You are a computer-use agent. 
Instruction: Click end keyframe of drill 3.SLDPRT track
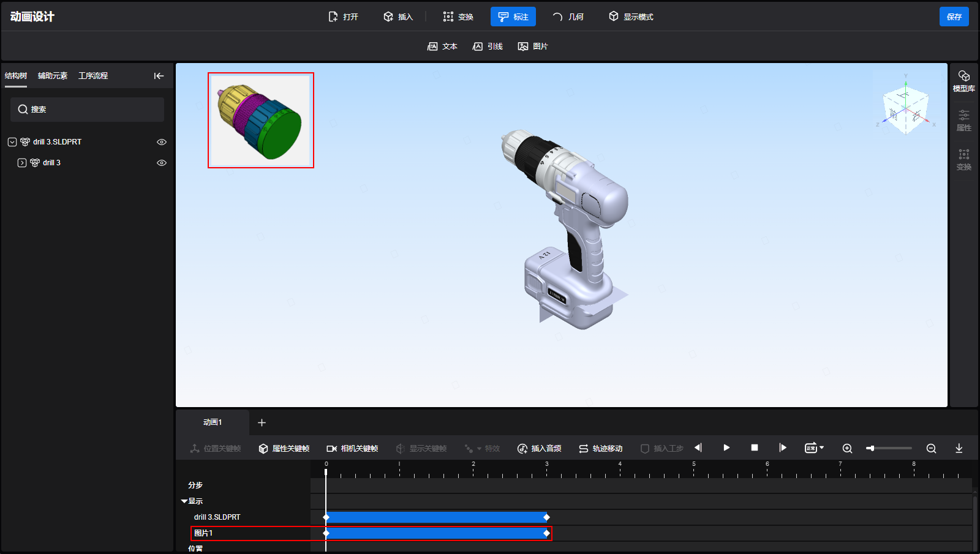(x=546, y=517)
